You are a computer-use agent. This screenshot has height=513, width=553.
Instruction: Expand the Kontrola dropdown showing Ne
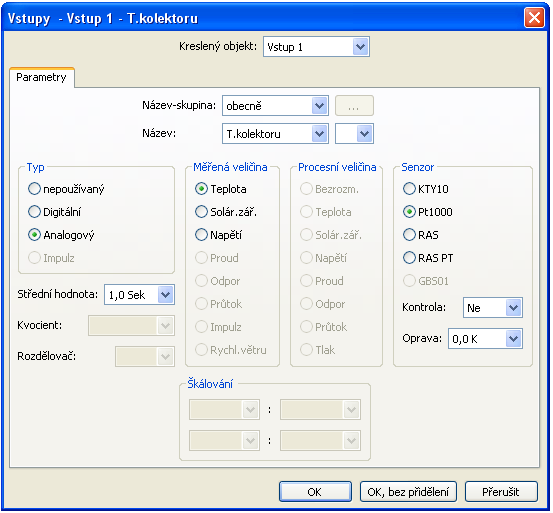(x=514, y=308)
